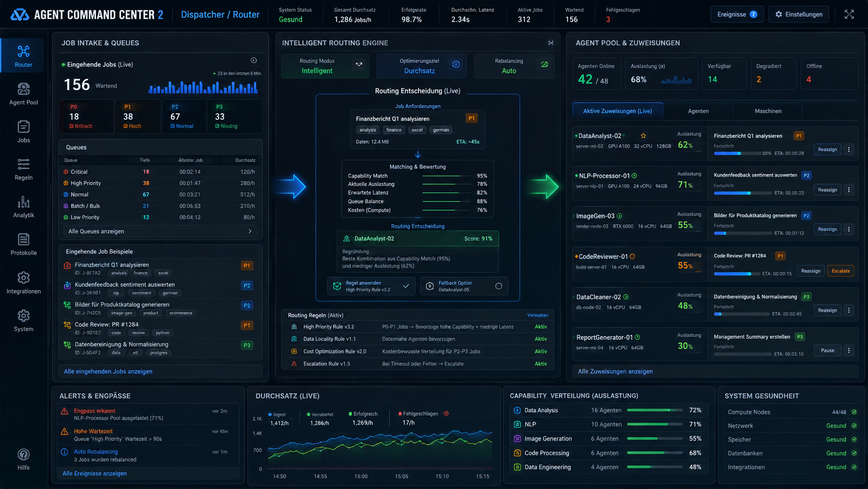Collapse the Intelligent Routing Engine panel icon
The width and height of the screenshot is (868, 489).
tap(551, 43)
